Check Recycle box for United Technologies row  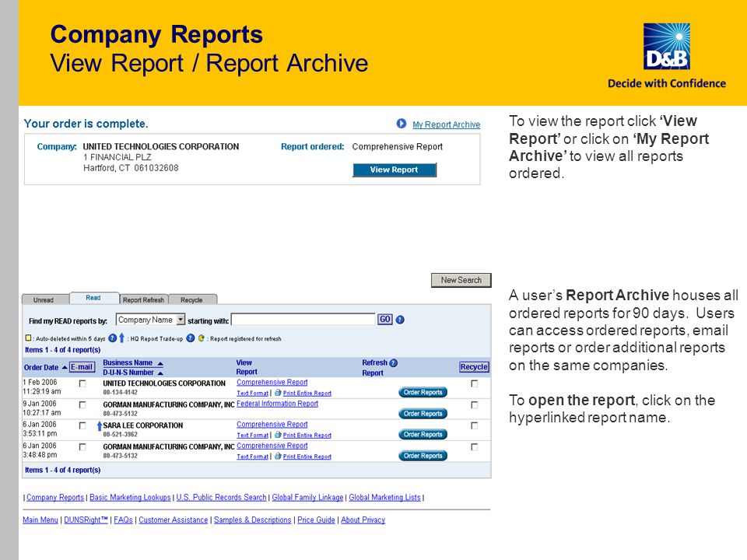tap(474, 383)
